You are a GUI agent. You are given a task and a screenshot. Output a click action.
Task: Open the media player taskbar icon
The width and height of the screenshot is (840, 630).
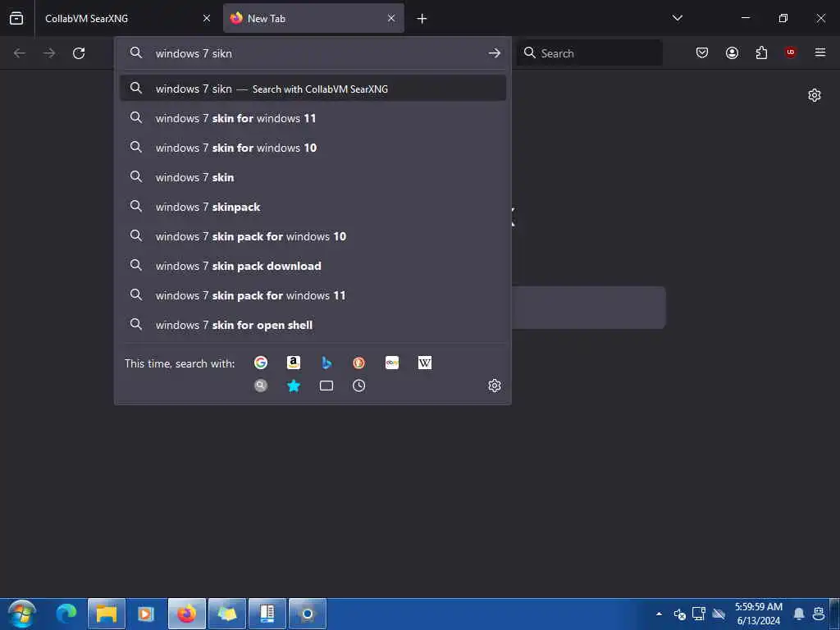pyautogui.click(x=146, y=614)
